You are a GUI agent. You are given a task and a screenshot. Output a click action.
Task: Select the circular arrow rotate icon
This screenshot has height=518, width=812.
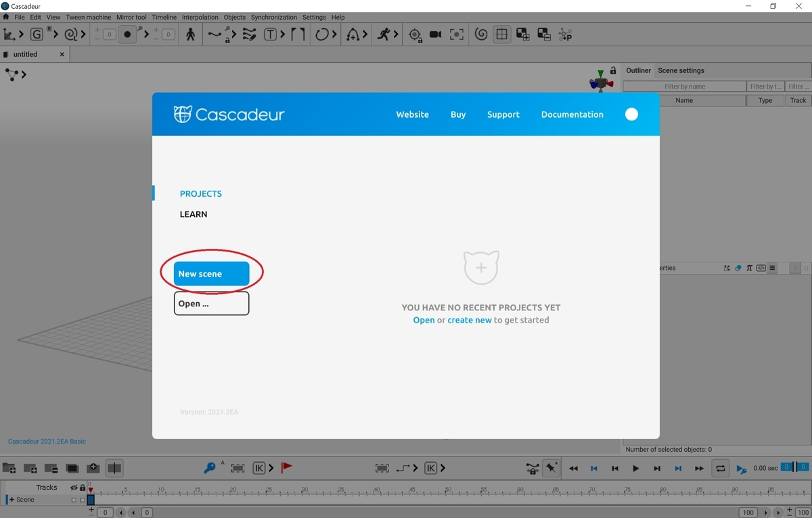point(322,34)
